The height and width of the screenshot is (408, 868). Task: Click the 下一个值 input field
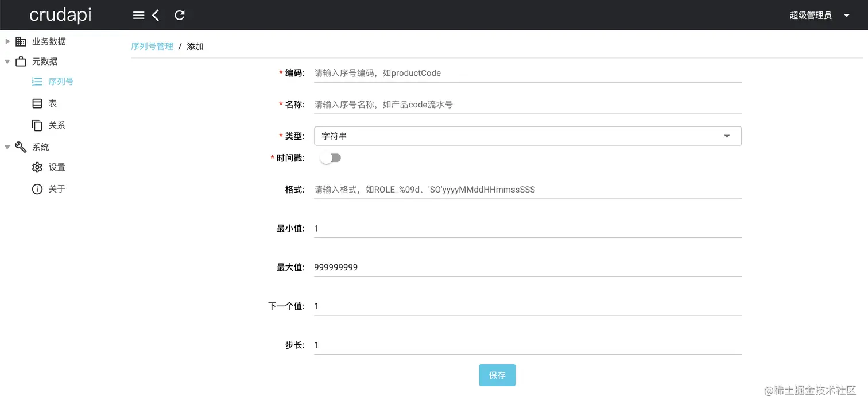(528, 306)
